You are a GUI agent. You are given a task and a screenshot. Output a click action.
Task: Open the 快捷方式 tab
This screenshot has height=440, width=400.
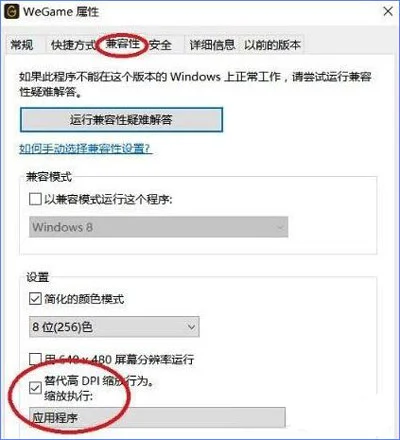[73, 44]
